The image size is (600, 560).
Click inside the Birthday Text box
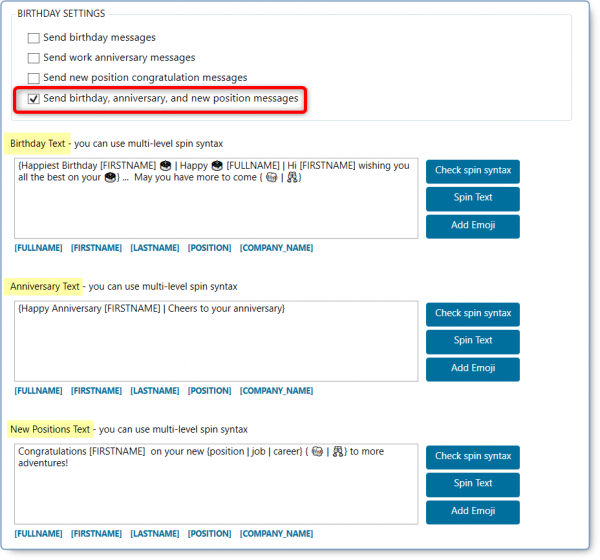tap(216, 198)
